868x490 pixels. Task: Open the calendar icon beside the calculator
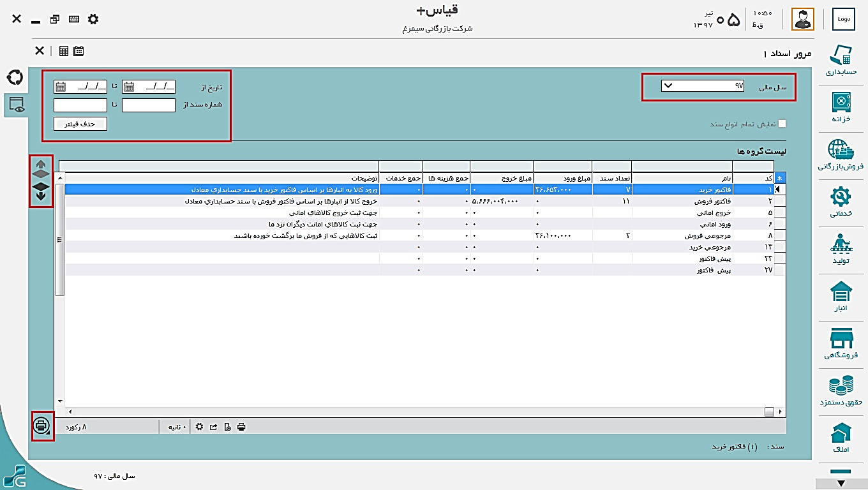point(79,51)
